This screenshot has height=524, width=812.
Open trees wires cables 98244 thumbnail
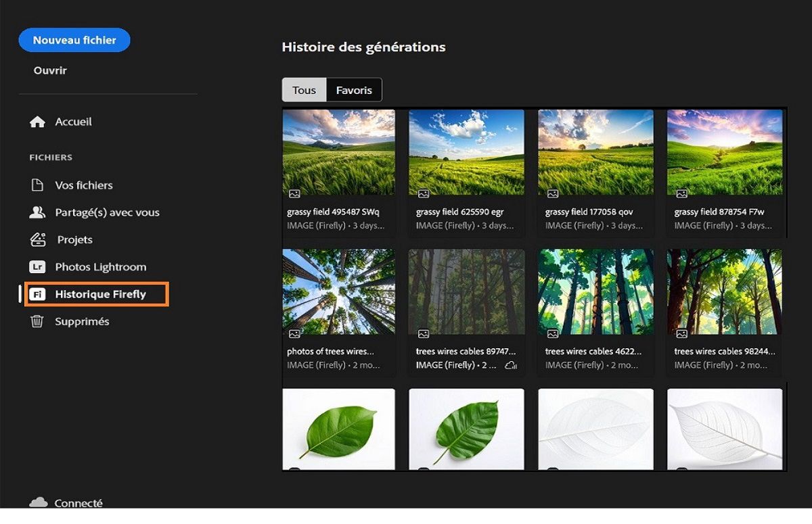tap(725, 291)
